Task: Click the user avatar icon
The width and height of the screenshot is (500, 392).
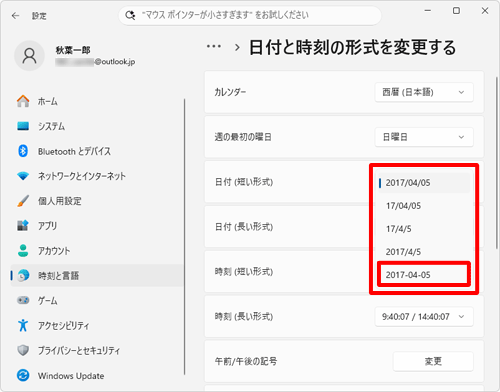Action: tap(29, 56)
